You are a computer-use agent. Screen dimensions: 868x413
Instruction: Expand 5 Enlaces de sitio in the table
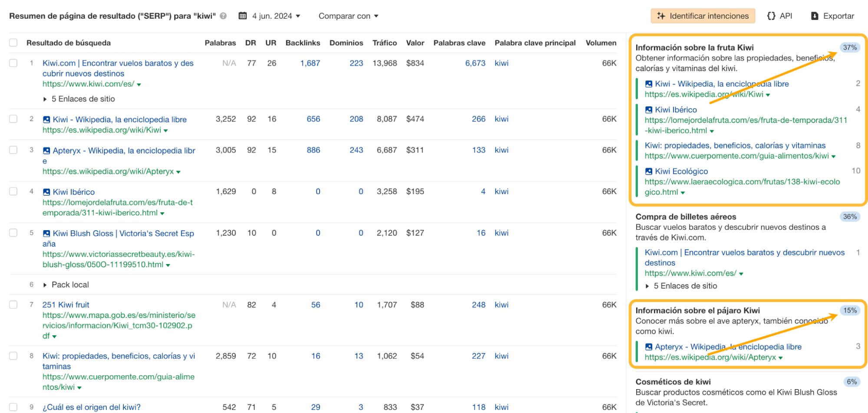pos(79,99)
